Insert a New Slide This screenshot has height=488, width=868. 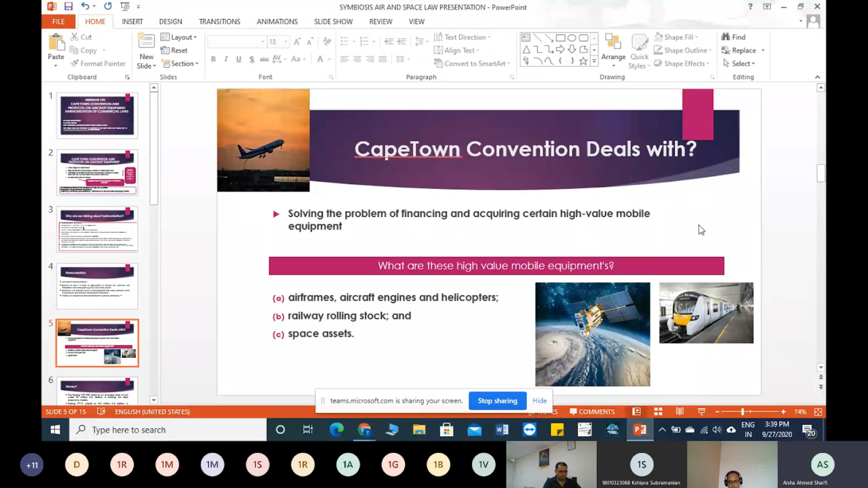click(x=146, y=51)
